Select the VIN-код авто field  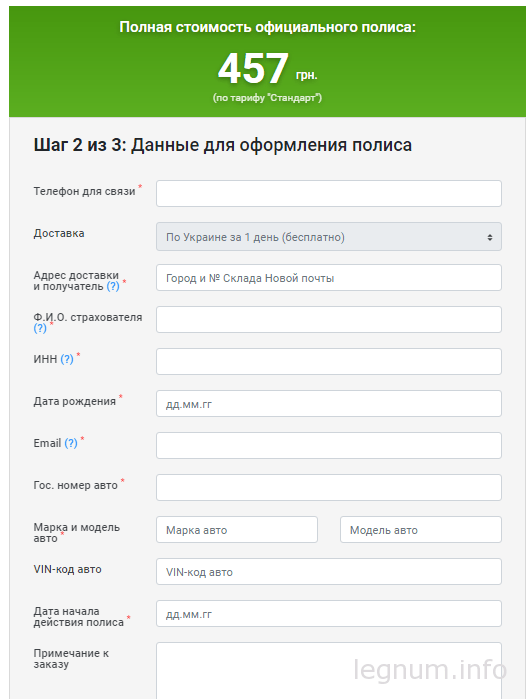coord(329,572)
